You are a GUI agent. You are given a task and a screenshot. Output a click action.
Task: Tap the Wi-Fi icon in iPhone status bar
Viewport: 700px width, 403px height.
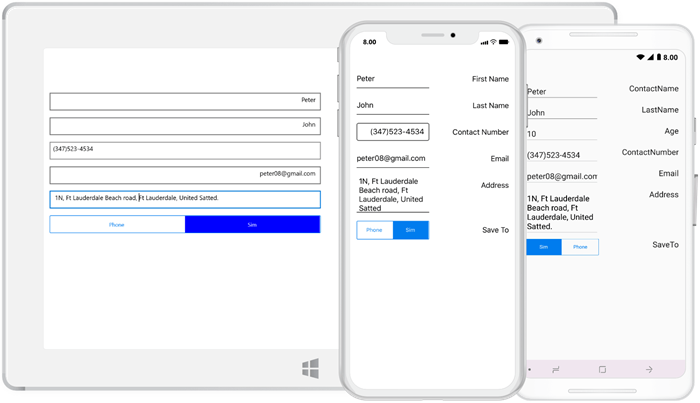(493, 42)
